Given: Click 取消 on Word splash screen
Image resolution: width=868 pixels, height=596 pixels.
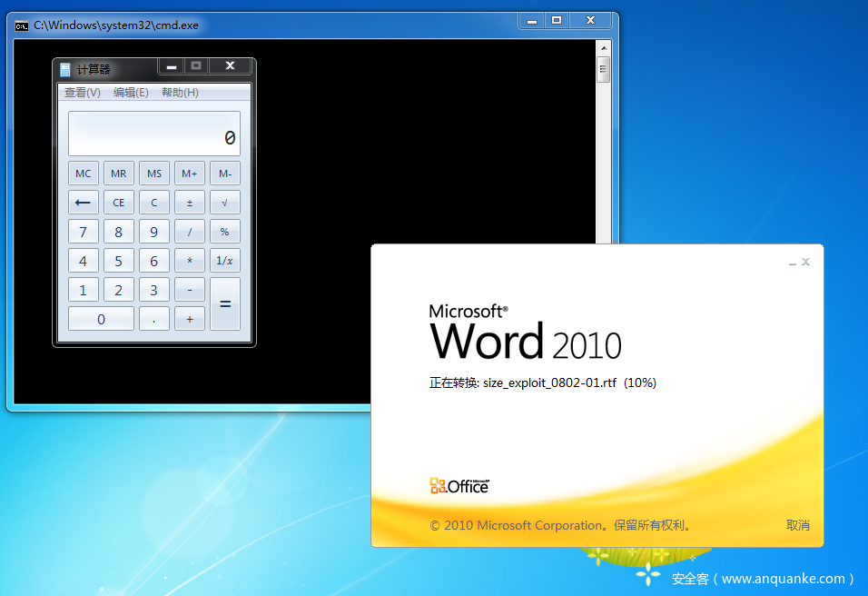Looking at the screenshot, I should click(x=797, y=525).
